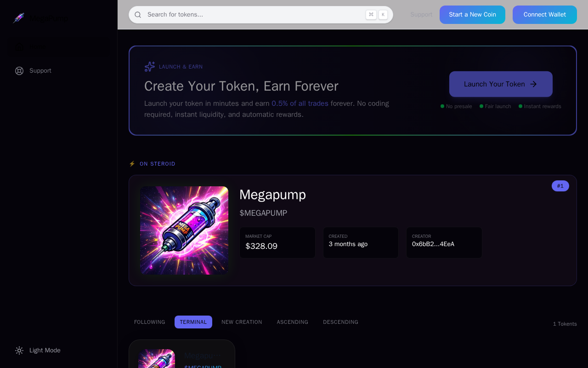The width and height of the screenshot is (588, 368).
Task: Click the Start a New Coin button
Action: [472, 15]
